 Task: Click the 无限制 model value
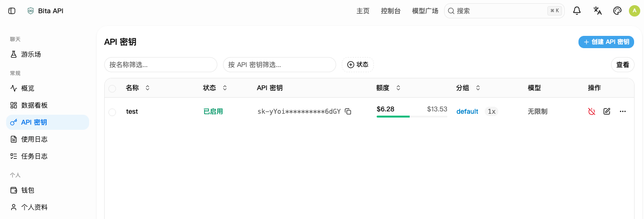click(538, 111)
